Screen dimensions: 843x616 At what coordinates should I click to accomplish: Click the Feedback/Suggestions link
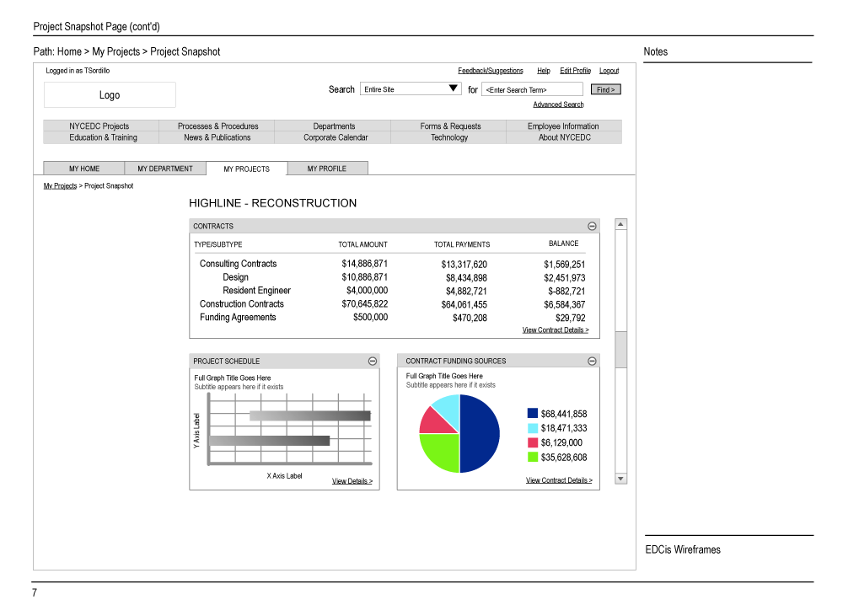point(490,70)
